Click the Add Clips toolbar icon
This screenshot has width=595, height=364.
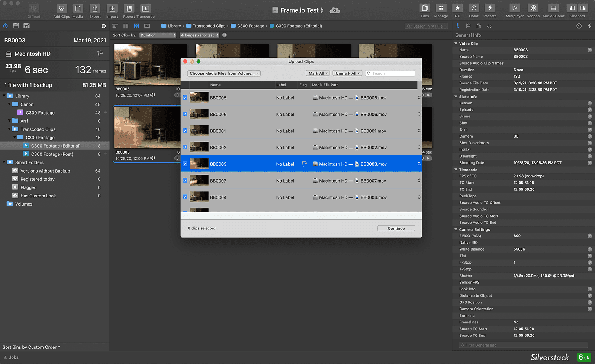61,9
